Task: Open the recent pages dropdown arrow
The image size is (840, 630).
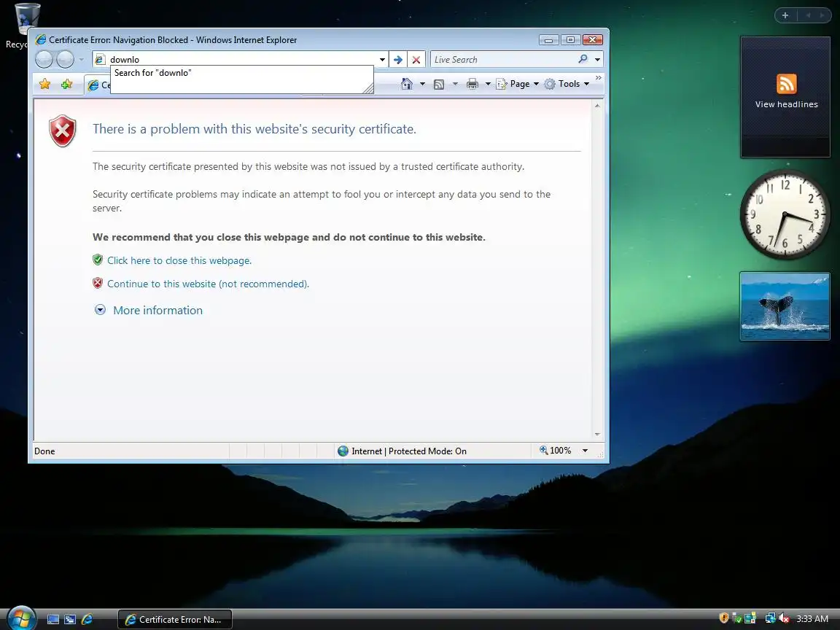Action: tap(82, 60)
